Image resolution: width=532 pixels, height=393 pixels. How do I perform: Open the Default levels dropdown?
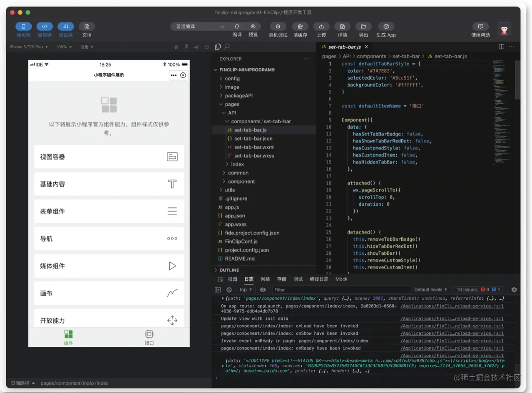431,290
